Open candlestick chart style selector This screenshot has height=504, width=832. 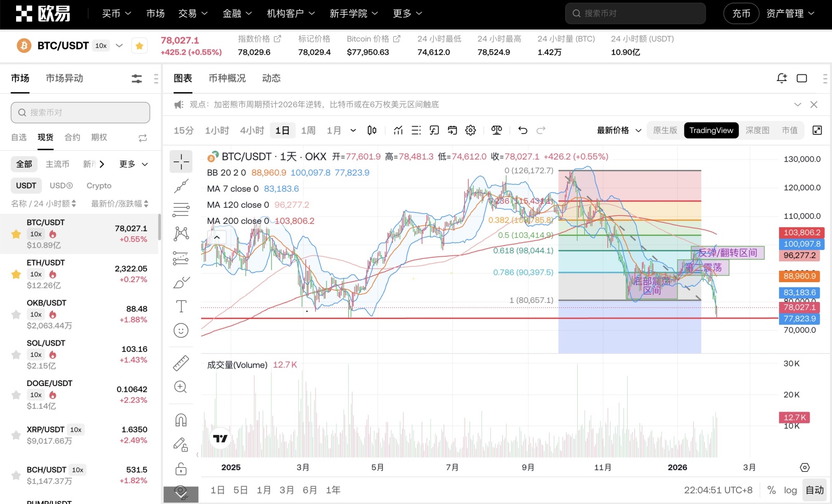(372, 130)
